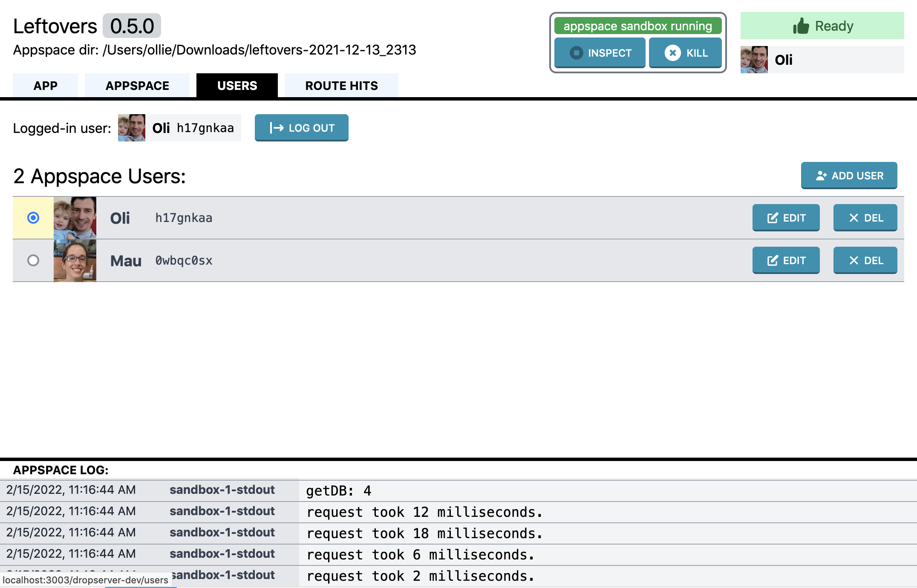Image resolution: width=917 pixels, height=588 pixels.
Task: Click LOG OUT for current user
Action: [301, 128]
